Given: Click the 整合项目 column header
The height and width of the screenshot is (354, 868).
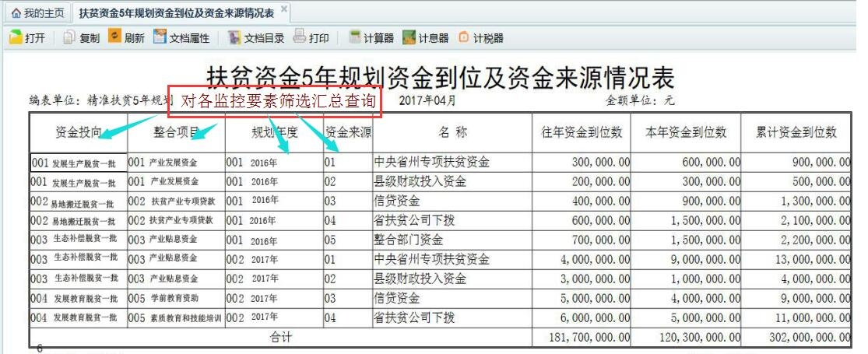Looking at the screenshot, I should pyautogui.click(x=176, y=132).
